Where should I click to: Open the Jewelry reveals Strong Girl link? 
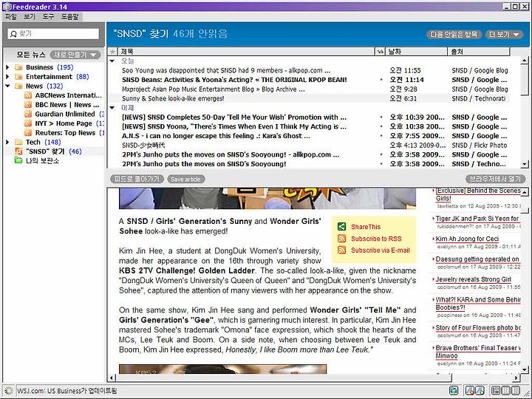pyautogui.click(x=473, y=279)
